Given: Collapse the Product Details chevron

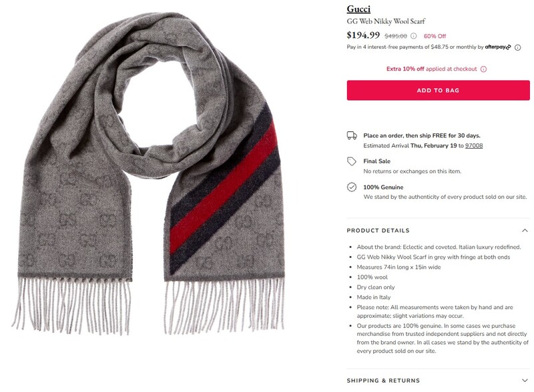Looking at the screenshot, I should (525, 231).
